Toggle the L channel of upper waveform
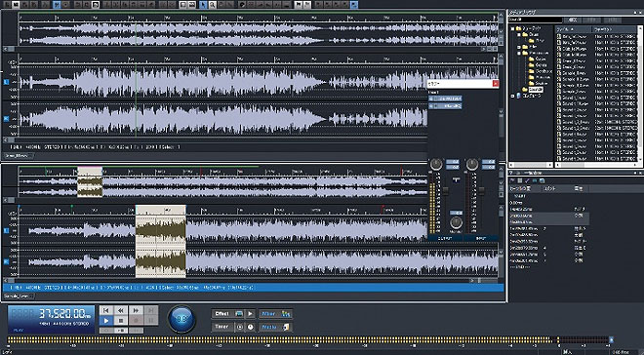 (x=6, y=82)
